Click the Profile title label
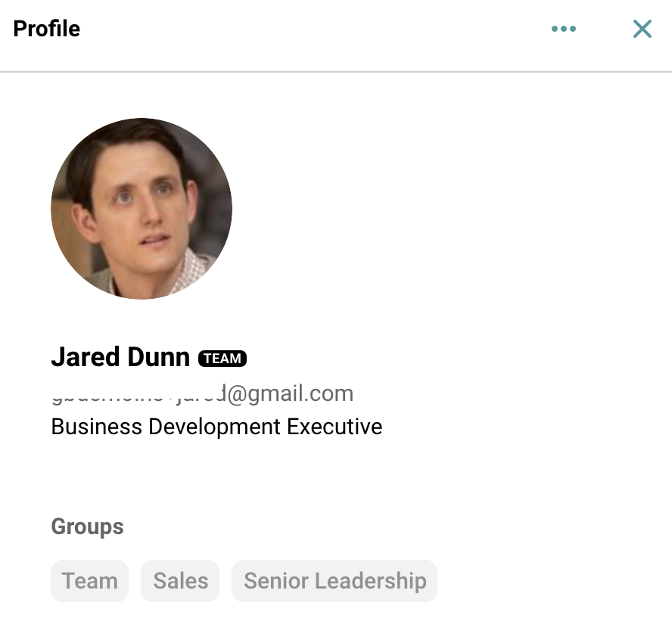672x643 pixels. tap(46, 29)
